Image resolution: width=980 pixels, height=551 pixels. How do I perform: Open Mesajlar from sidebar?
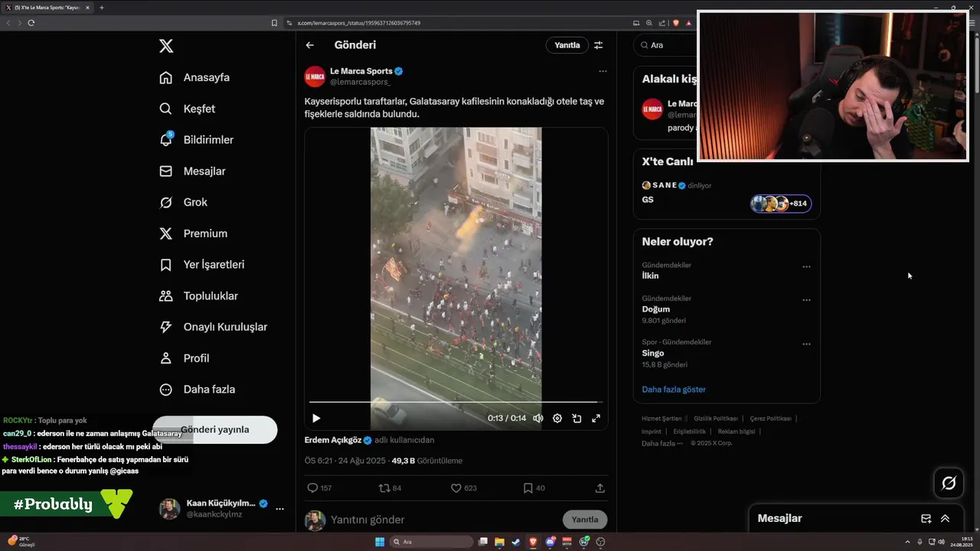(192, 171)
